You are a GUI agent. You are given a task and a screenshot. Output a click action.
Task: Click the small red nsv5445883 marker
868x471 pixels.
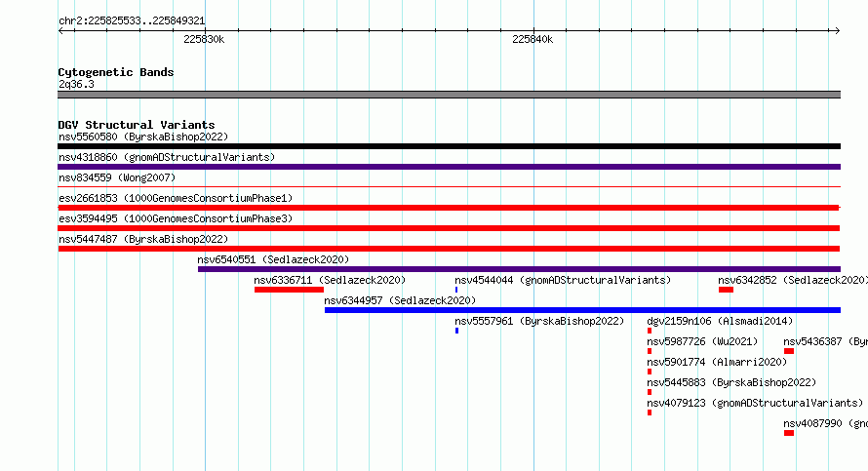pyautogui.click(x=650, y=392)
